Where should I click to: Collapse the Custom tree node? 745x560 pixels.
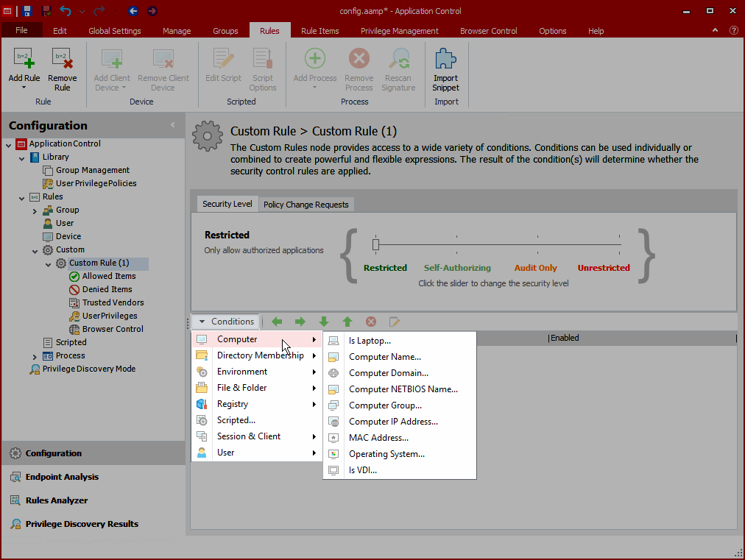(x=35, y=250)
